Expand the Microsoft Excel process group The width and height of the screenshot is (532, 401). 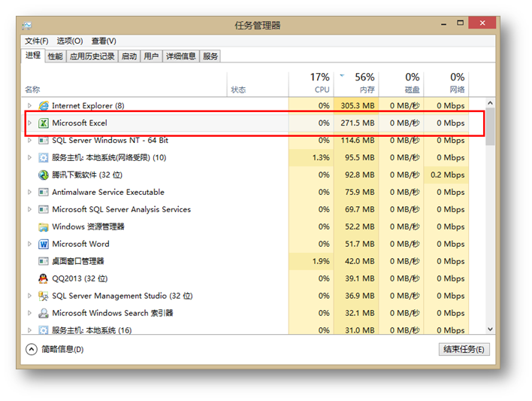(29, 123)
